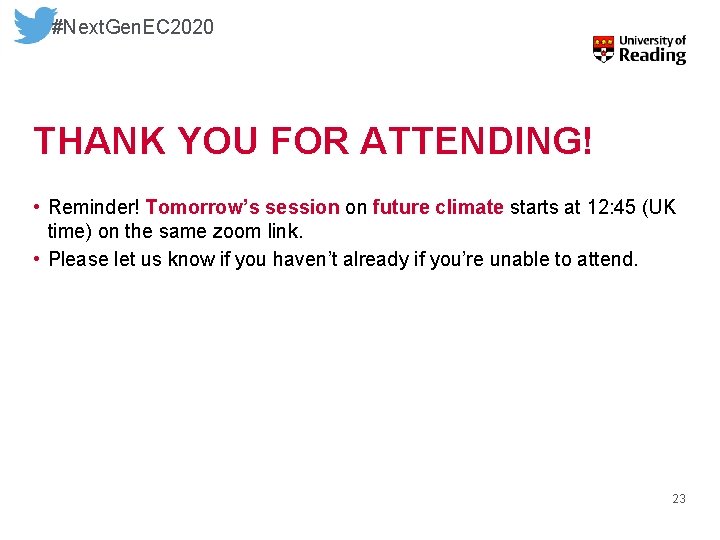The image size is (720, 540).
Task: Click the Twitter bird icon
Action: (x=35, y=25)
